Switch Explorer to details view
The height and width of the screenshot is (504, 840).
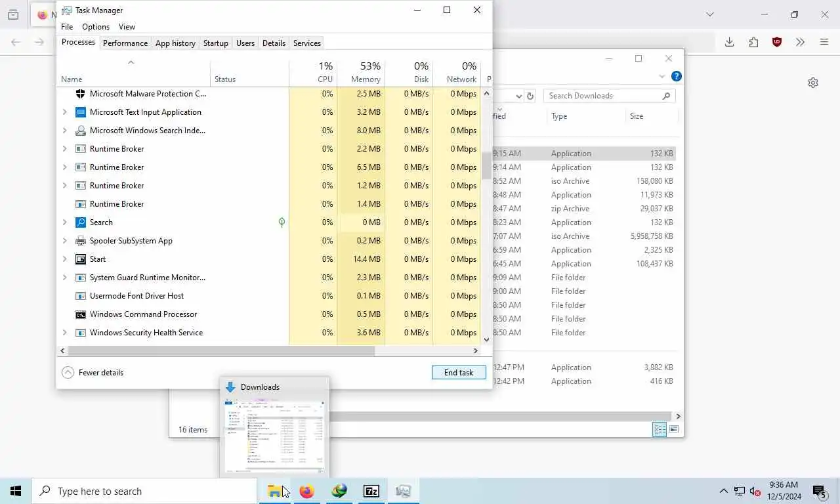pos(660,429)
